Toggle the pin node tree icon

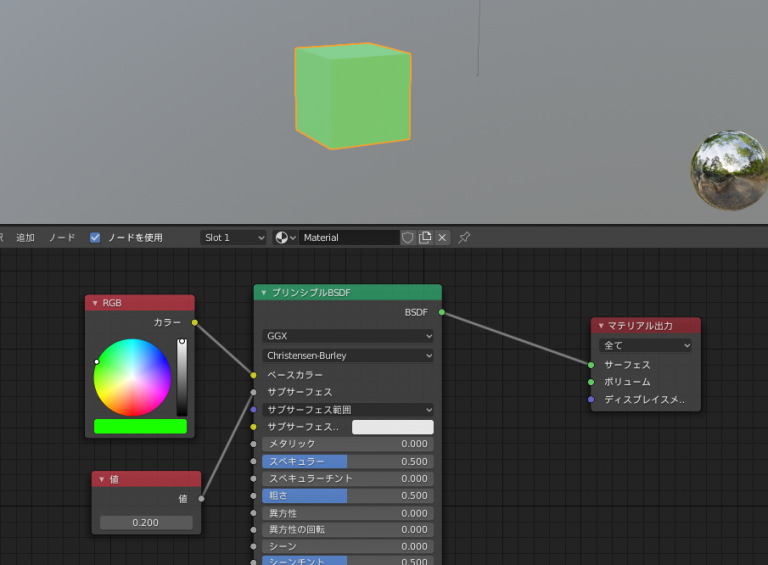pyautogui.click(x=464, y=238)
